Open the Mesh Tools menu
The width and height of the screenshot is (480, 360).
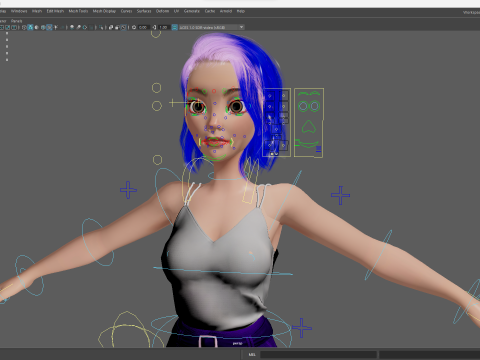(x=78, y=11)
